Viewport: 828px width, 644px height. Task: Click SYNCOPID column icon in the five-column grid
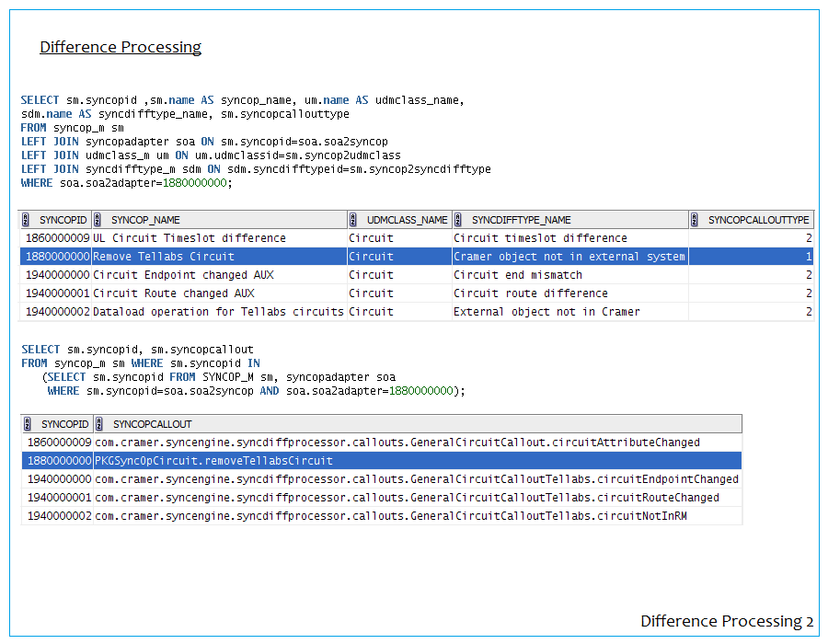(27, 220)
